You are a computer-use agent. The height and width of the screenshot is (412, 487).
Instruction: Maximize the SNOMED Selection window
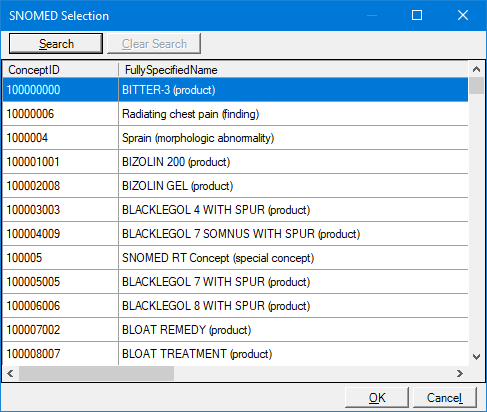417,15
